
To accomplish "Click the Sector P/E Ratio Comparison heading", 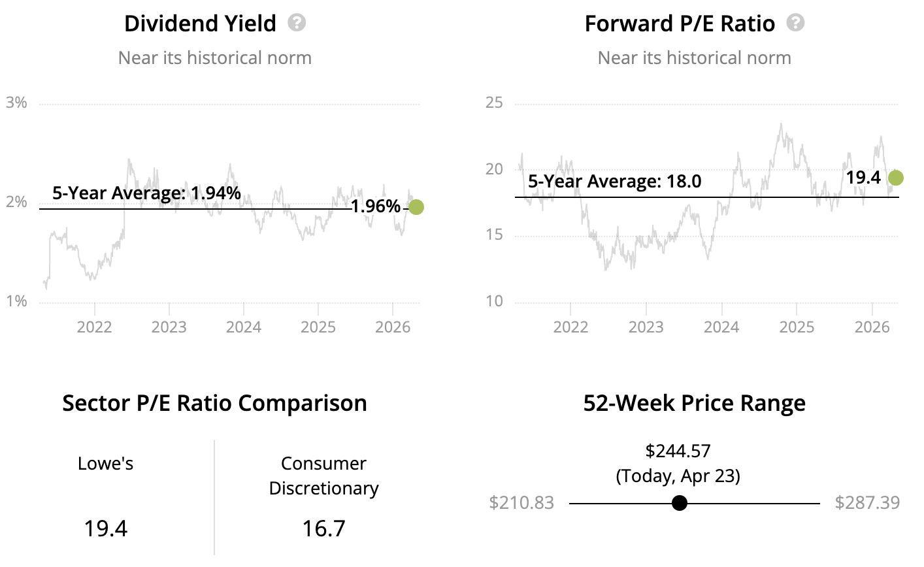I will click(x=214, y=404).
